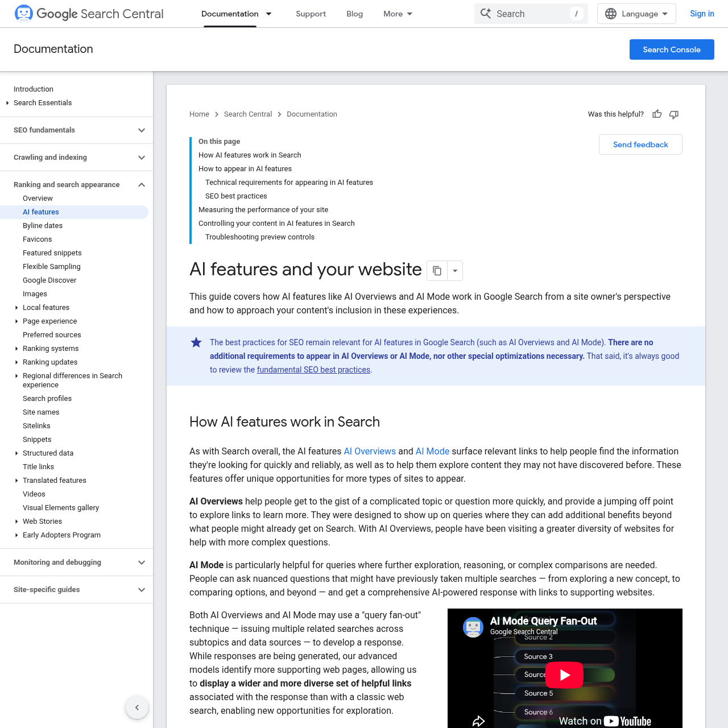Click Sign in link
The width and height of the screenshot is (728, 728).
click(702, 14)
